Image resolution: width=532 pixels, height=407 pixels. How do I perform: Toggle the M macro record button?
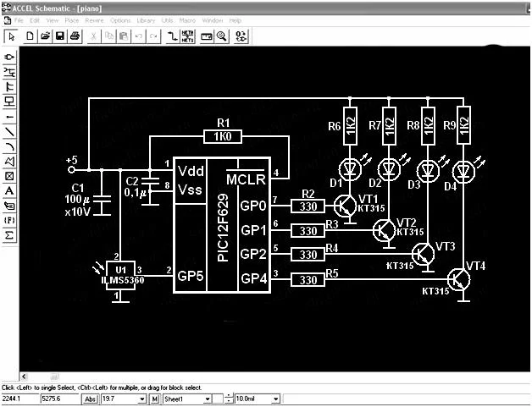pyautogui.click(x=154, y=399)
